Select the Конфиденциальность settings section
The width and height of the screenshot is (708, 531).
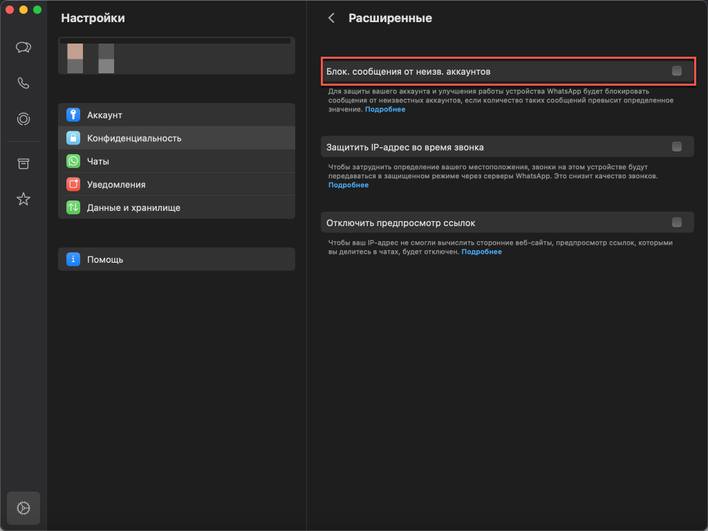click(x=177, y=138)
